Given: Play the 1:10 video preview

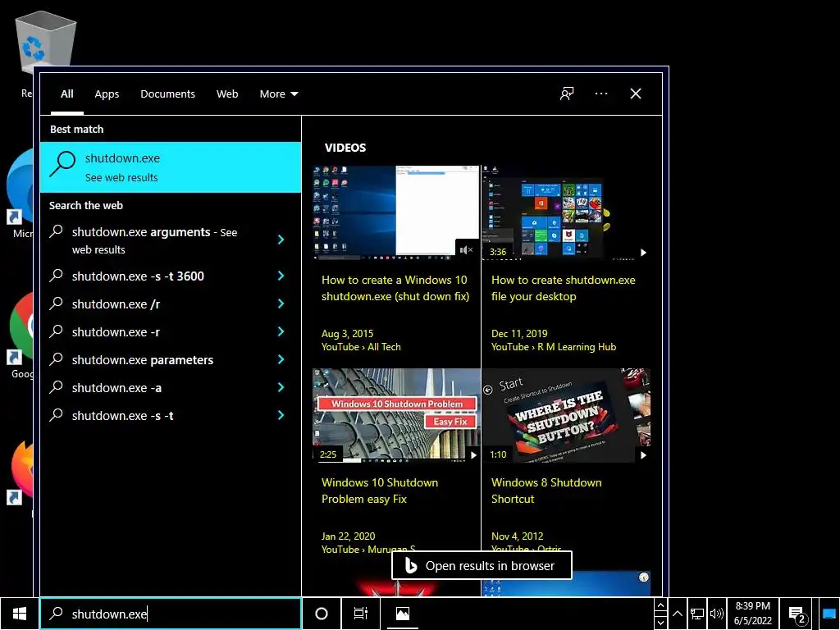Looking at the screenshot, I should click(643, 454).
